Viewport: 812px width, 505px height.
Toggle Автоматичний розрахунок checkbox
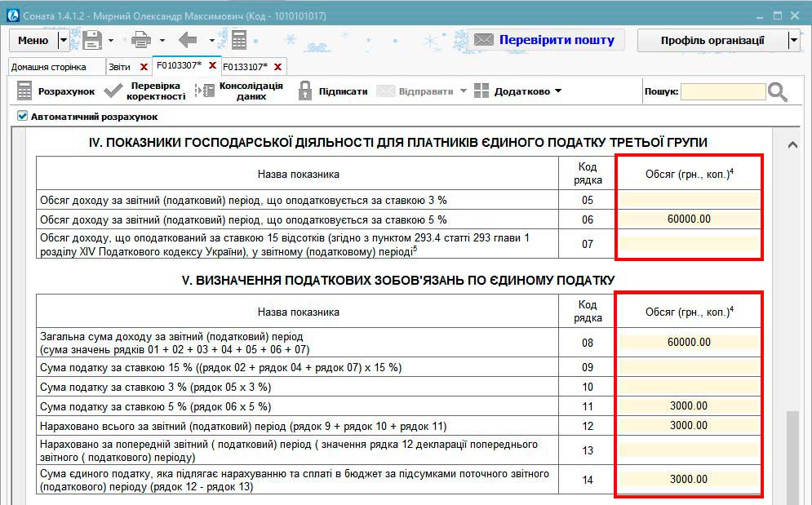(x=22, y=117)
